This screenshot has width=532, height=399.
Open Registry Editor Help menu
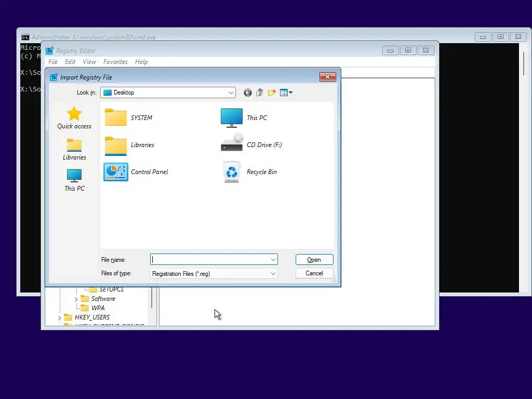point(141,62)
